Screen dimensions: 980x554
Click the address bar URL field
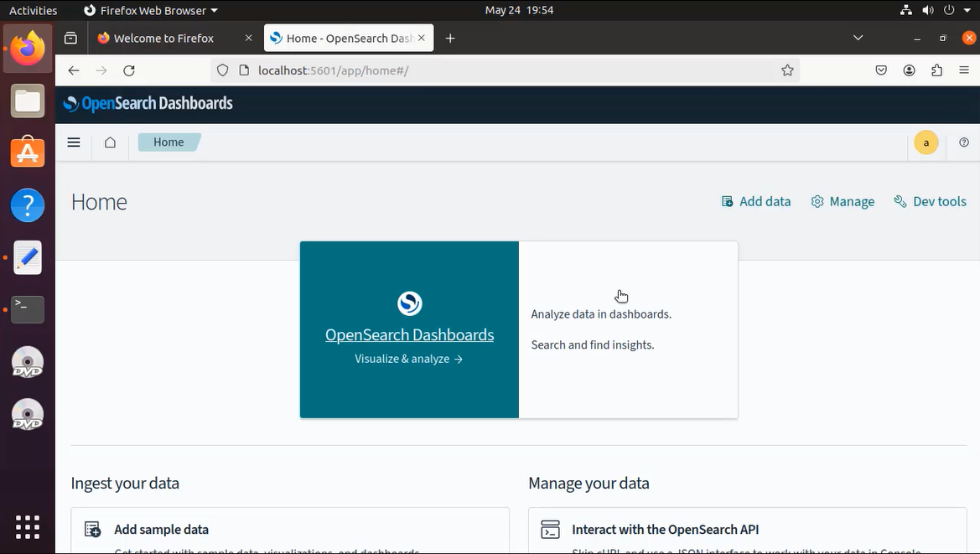point(505,70)
